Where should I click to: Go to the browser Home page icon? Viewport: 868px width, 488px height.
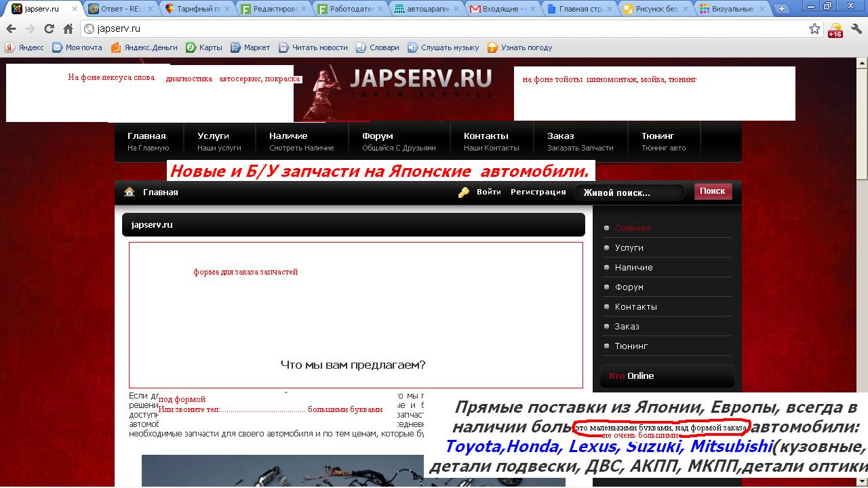68,29
